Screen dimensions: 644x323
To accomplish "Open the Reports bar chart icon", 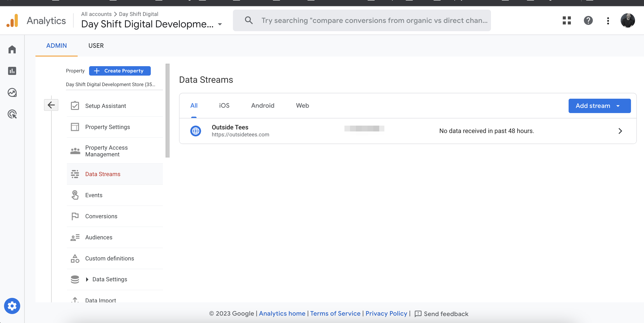I will pos(12,71).
